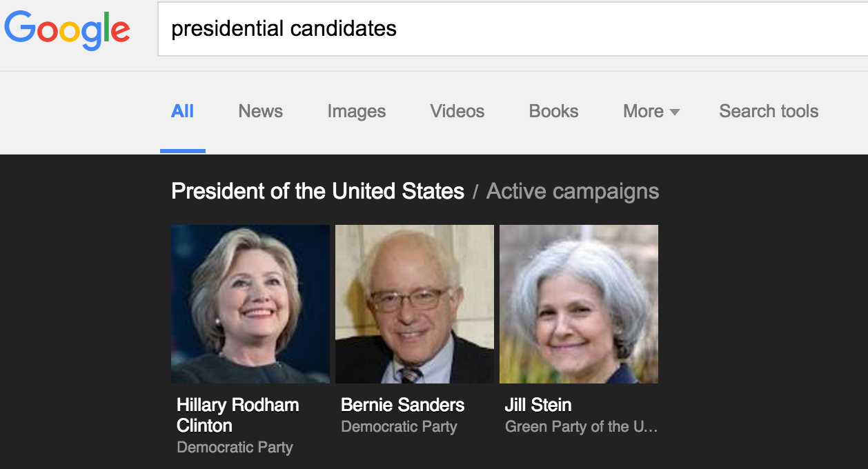The image size is (868, 469).
Task: Click the truncated Green Party label under Jill Stein
Action: tap(580, 427)
